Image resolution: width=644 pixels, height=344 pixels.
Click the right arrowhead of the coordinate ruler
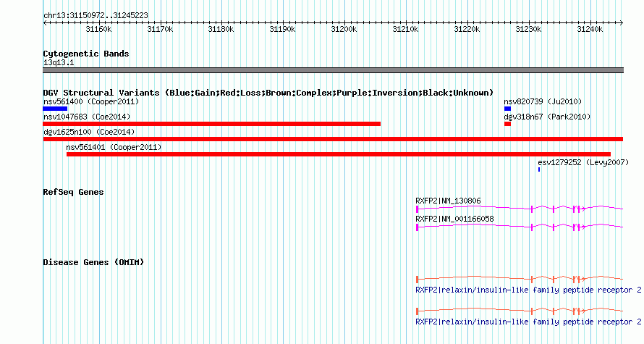(x=622, y=23)
